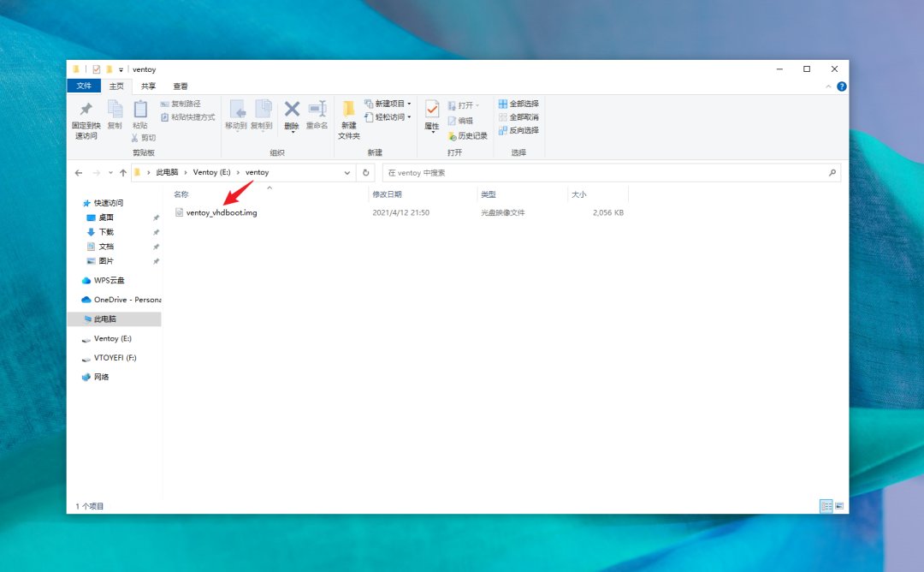Screen dimensions: 924x572
Task: Click 快速访问 in the navigation pane
Action: point(109,204)
